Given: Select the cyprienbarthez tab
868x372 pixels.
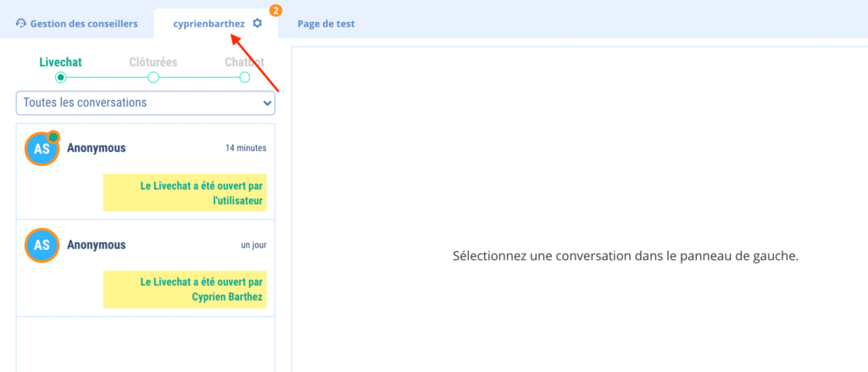Looking at the screenshot, I should [x=209, y=24].
